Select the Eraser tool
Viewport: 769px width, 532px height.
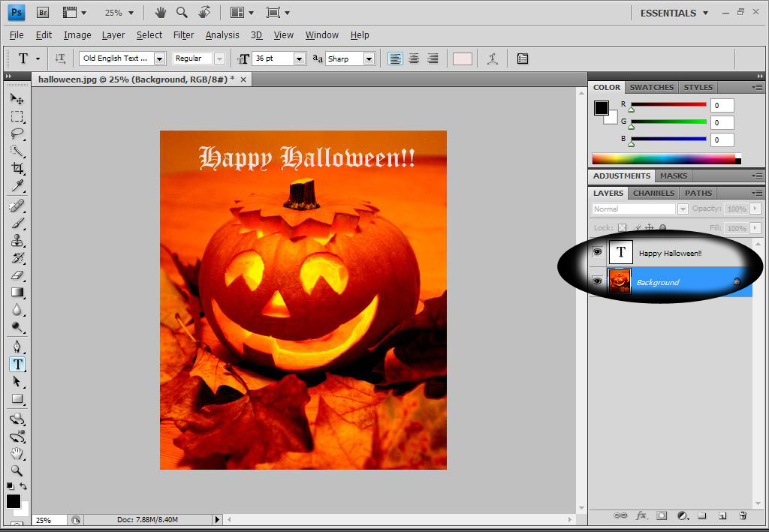pyautogui.click(x=17, y=275)
